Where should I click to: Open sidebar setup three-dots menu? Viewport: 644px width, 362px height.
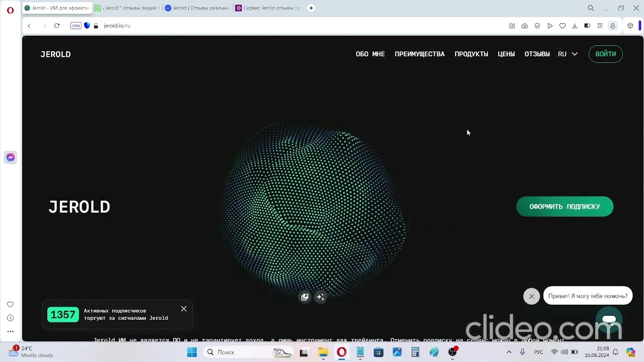click(x=10, y=332)
